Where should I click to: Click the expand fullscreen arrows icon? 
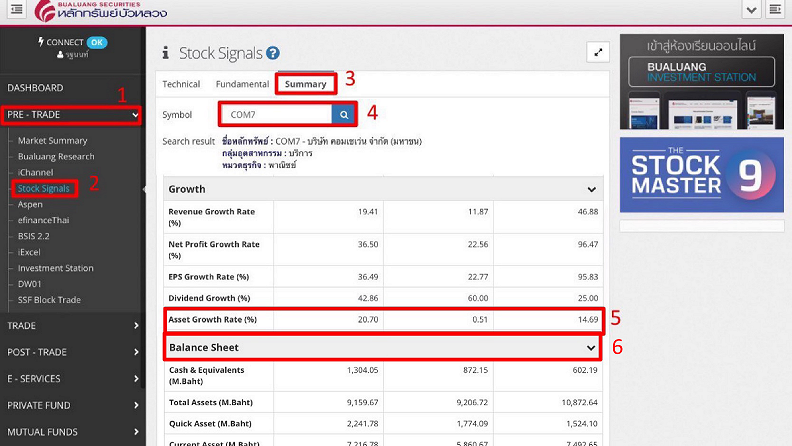[597, 53]
